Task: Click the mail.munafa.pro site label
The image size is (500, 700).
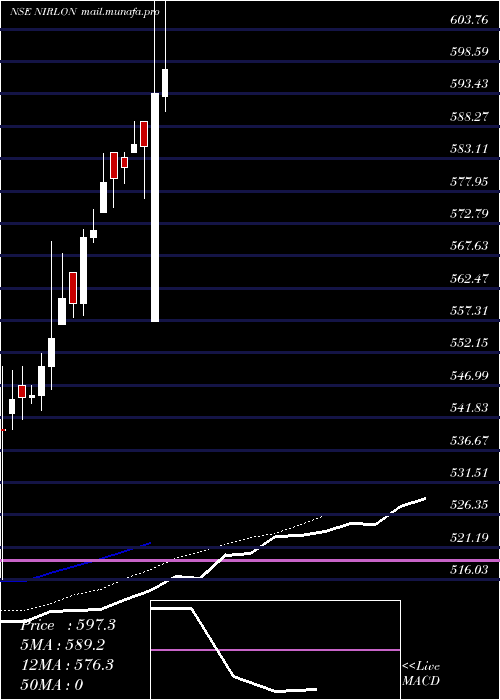Action: [120, 12]
